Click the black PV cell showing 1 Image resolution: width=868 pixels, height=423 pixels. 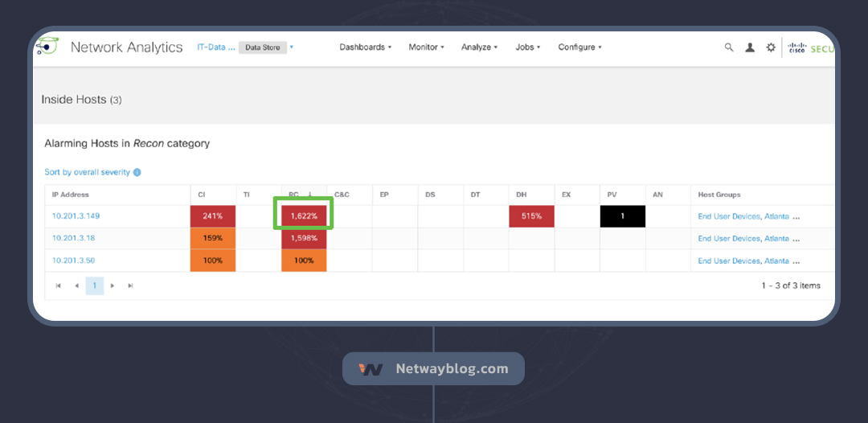pyautogui.click(x=622, y=216)
